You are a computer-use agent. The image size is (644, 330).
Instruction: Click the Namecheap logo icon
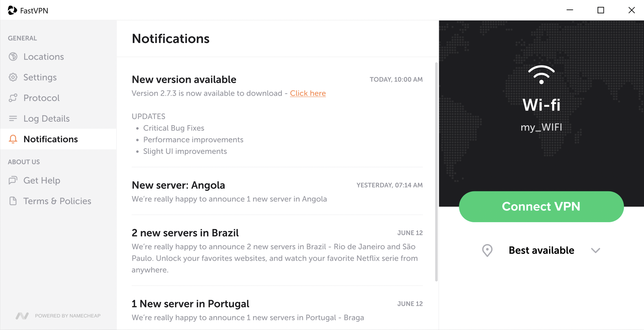tap(22, 316)
